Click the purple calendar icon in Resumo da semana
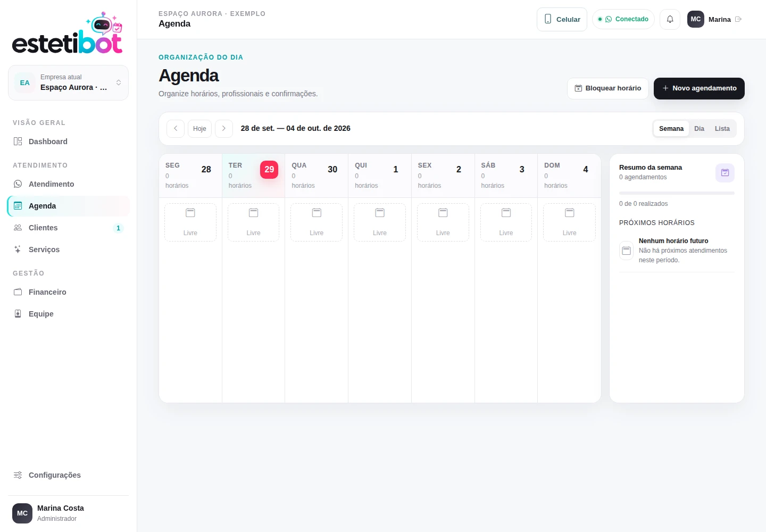 point(725,173)
